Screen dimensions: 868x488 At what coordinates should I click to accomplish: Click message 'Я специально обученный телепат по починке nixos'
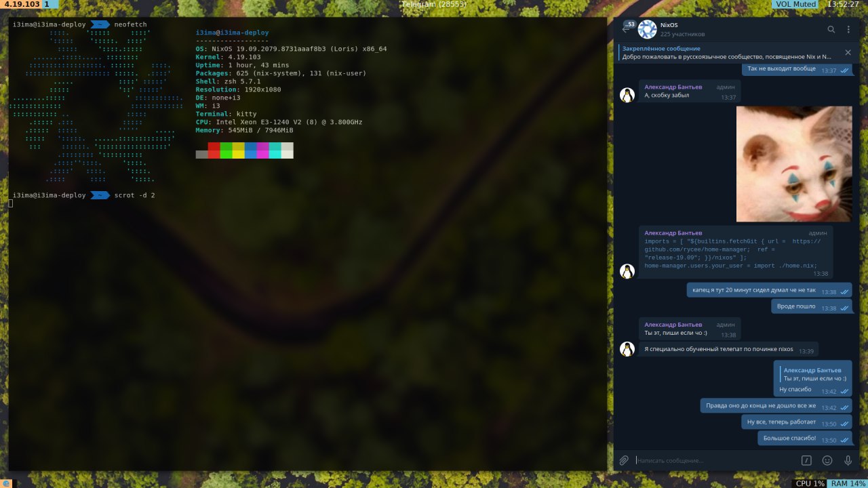coord(728,349)
